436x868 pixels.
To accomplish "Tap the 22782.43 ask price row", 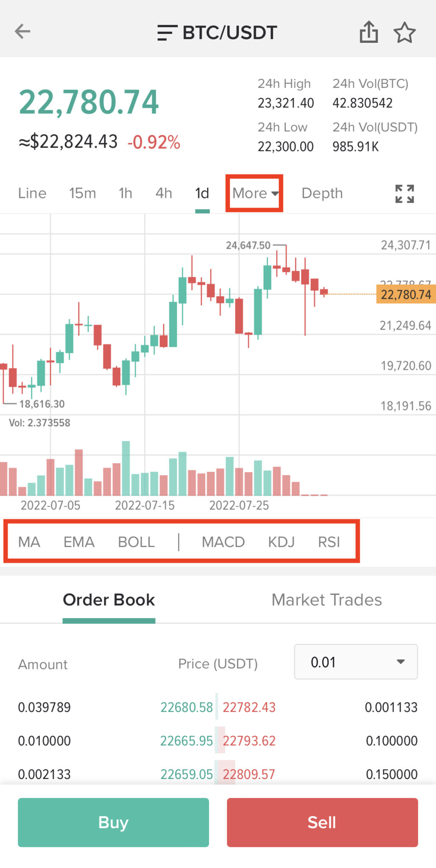I will 249,707.
